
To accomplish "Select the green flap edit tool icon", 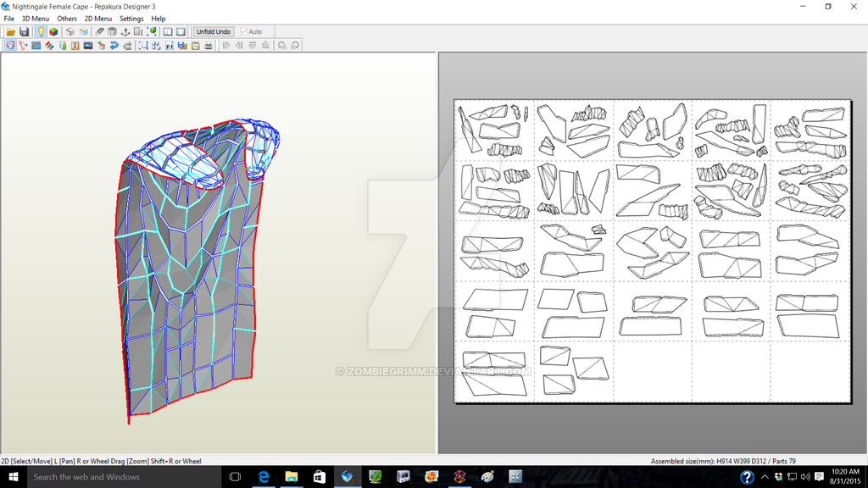I will [63, 46].
